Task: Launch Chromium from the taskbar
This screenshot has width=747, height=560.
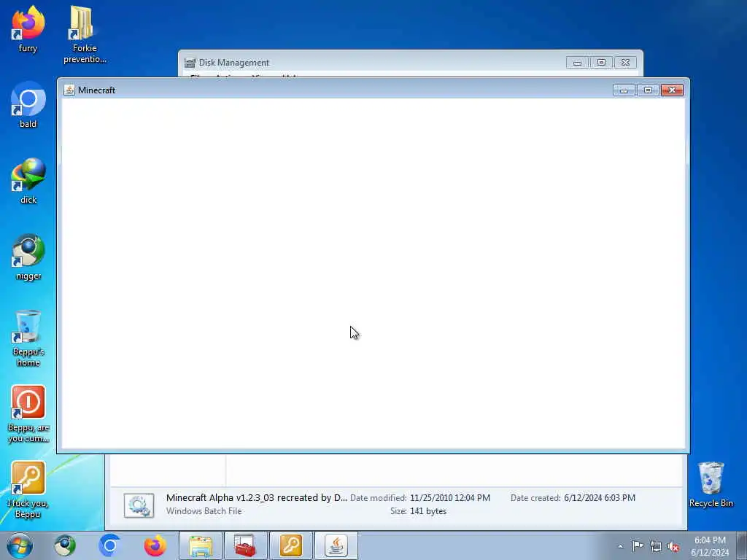Action: [109, 545]
